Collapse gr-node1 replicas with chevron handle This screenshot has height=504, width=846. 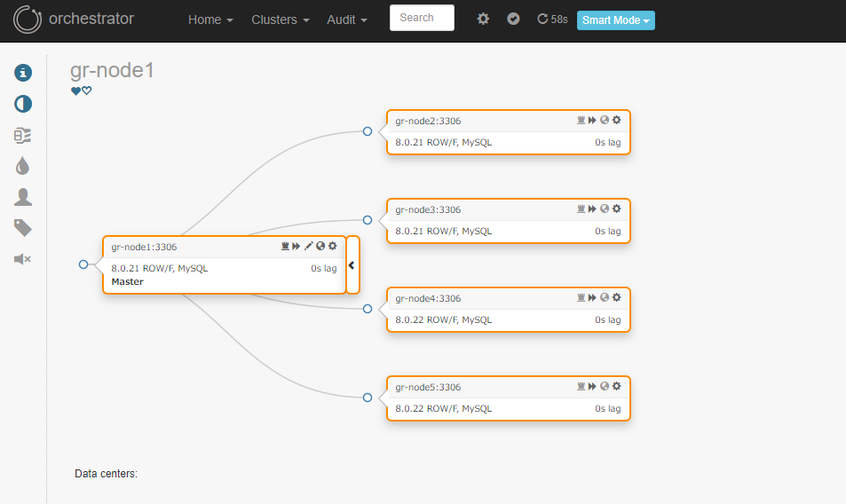point(352,265)
